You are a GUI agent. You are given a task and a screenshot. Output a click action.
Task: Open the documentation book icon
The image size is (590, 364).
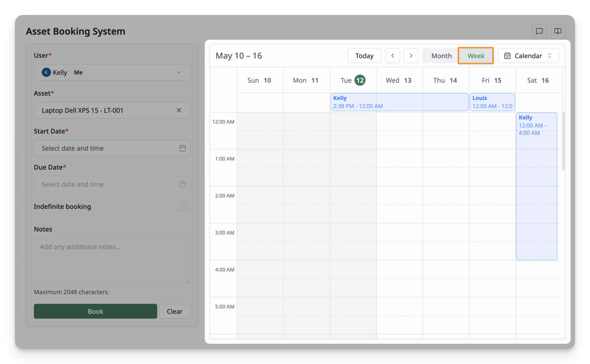(557, 31)
